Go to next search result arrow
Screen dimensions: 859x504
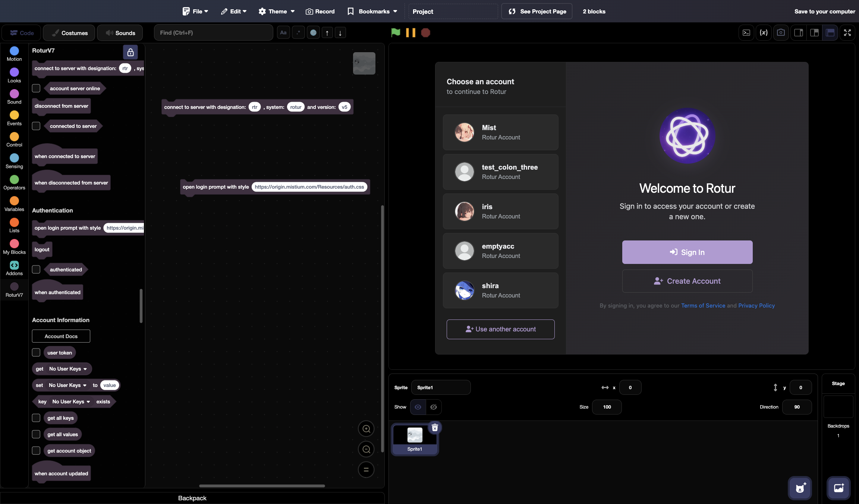pyautogui.click(x=340, y=33)
